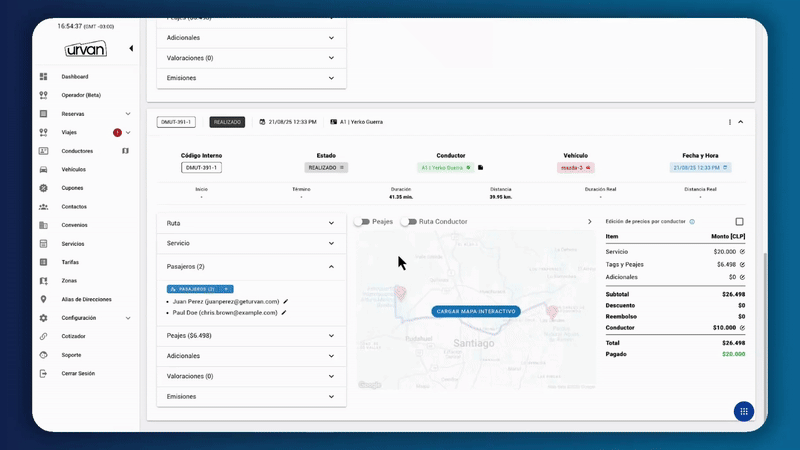Click the pencil icon next to Juan Perez

click(x=285, y=300)
